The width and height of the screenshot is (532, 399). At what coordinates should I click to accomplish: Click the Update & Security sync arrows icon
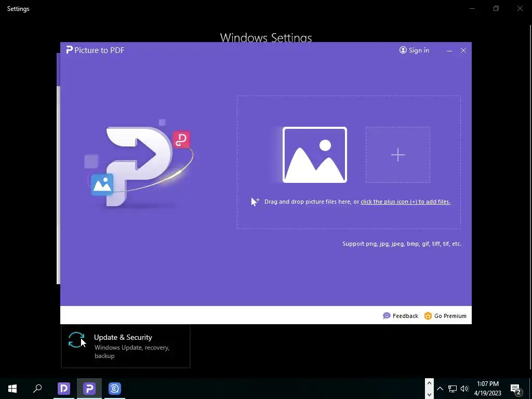tap(76, 340)
